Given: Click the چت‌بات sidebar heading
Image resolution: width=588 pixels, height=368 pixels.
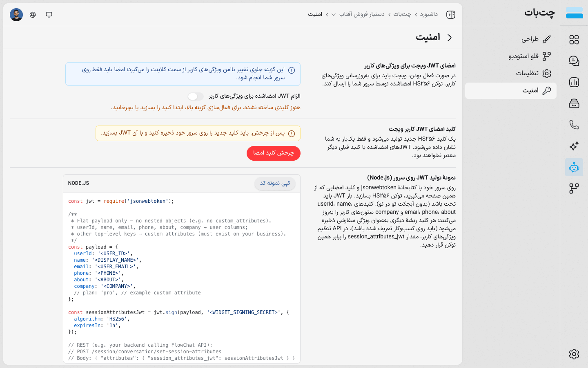Looking at the screenshot, I should pyautogui.click(x=539, y=13).
